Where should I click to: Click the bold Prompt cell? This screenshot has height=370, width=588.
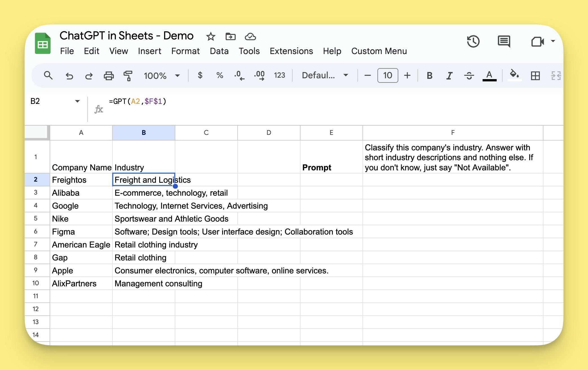pyautogui.click(x=331, y=157)
